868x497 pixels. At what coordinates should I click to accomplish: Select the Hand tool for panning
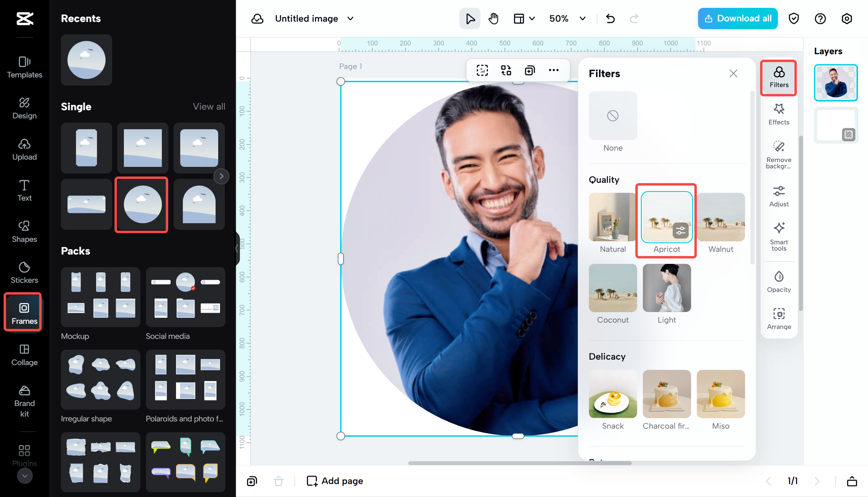(x=493, y=18)
